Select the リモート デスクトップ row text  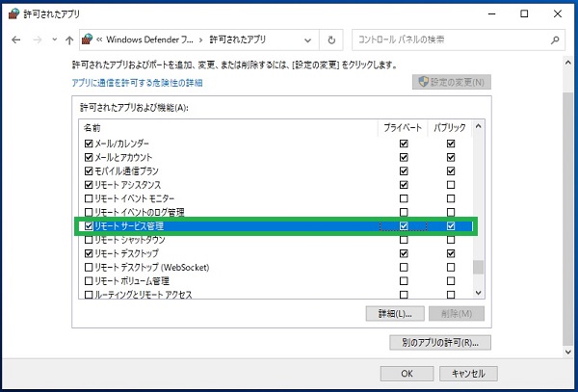(126, 253)
